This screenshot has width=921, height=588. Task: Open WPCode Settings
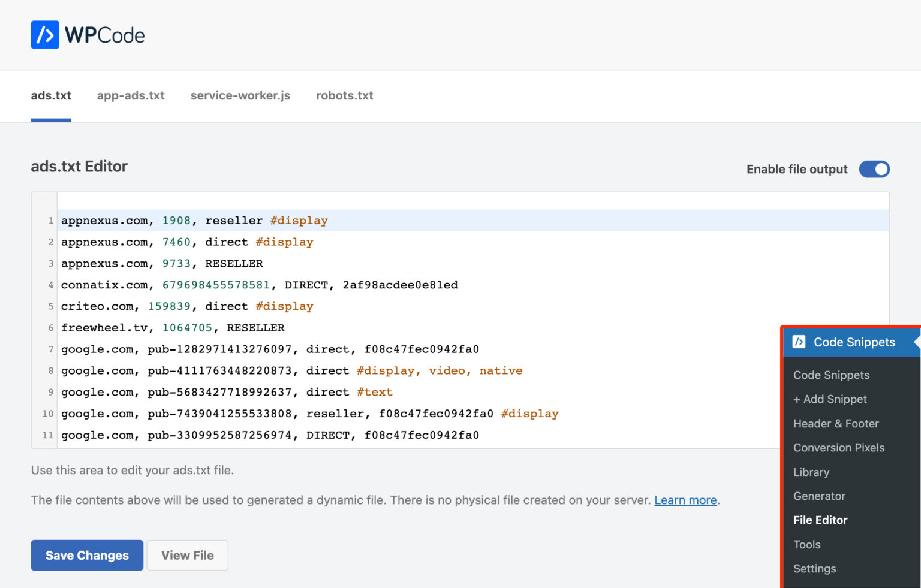pos(814,568)
